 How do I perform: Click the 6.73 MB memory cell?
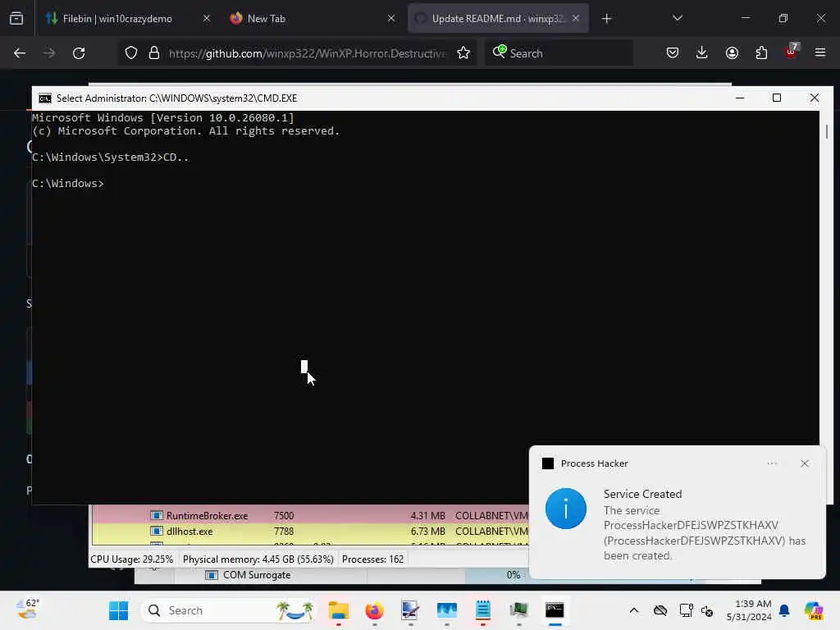pos(427,532)
